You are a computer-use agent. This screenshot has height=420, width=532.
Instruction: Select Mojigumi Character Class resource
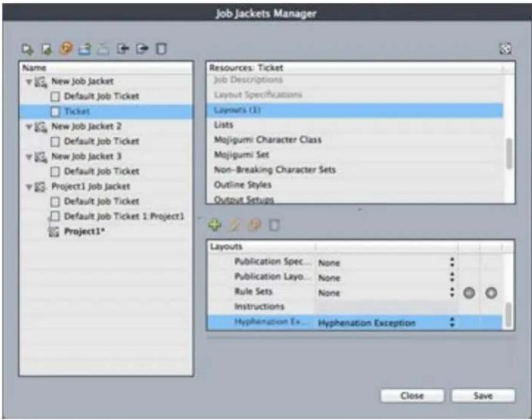(x=267, y=140)
